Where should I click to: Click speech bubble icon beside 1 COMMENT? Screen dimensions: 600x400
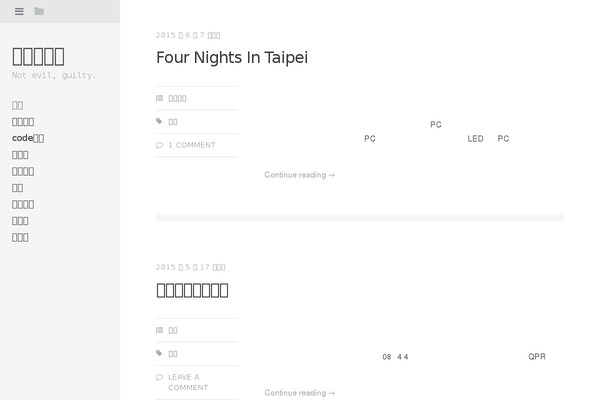click(x=160, y=145)
